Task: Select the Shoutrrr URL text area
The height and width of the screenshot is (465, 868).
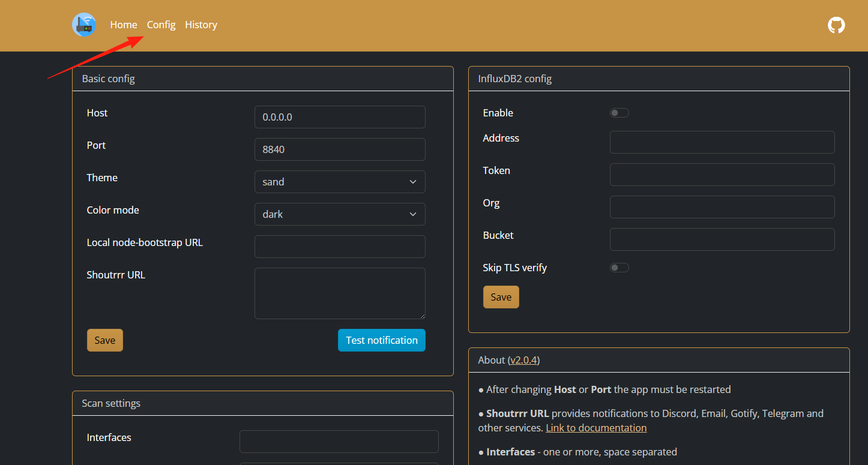Action: [x=340, y=293]
